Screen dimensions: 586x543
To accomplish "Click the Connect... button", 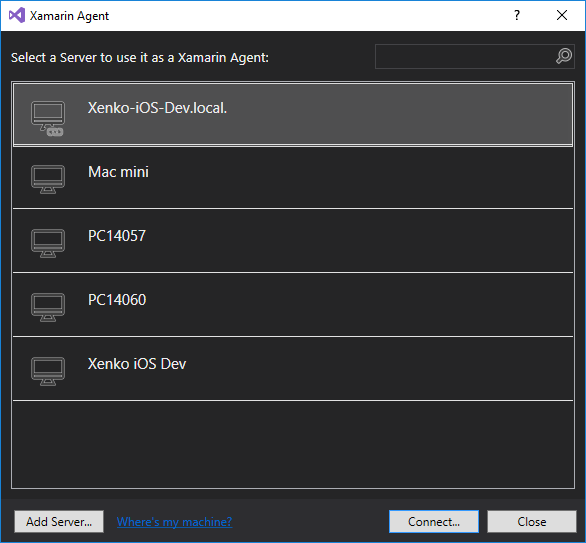I will pos(434,521).
